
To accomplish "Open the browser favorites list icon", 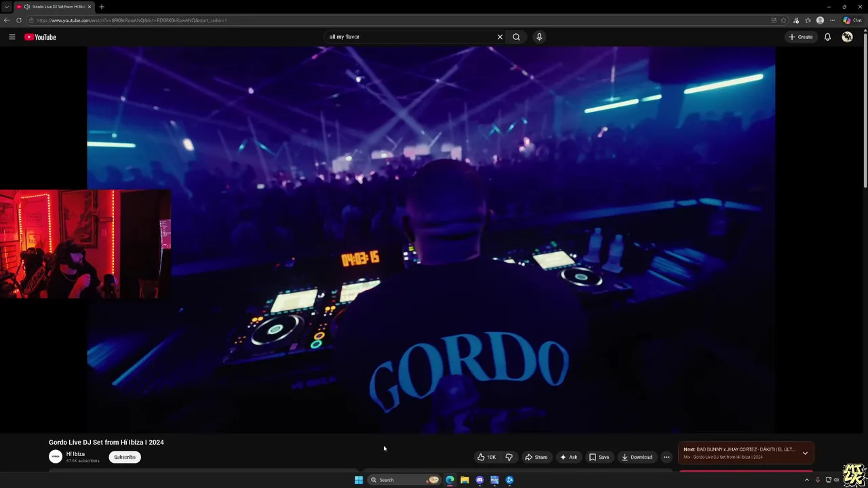I will pyautogui.click(x=808, y=20).
